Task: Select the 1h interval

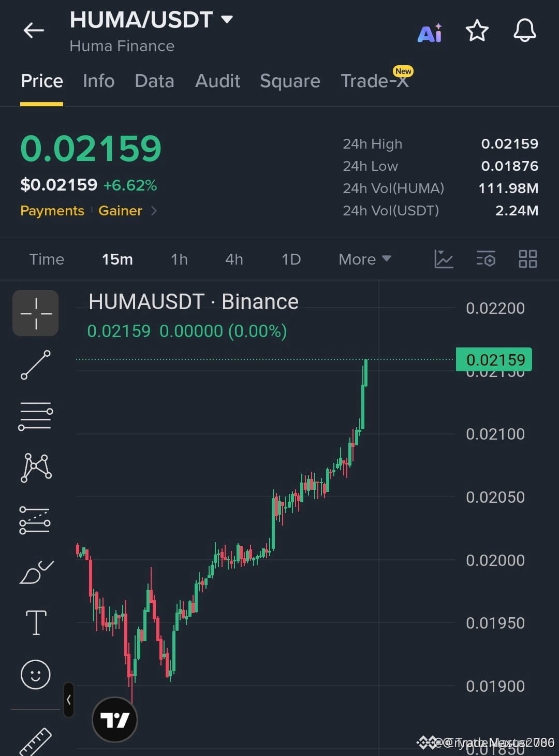Action: click(x=179, y=259)
